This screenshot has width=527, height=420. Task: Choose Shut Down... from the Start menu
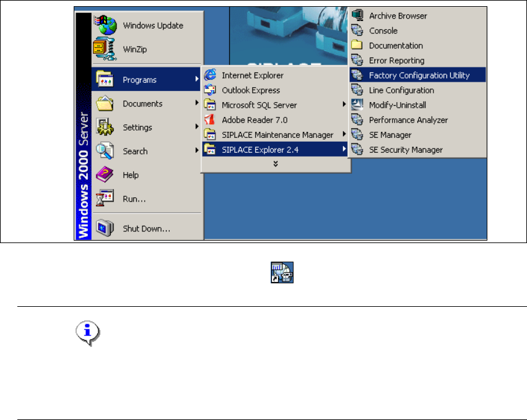click(146, 228)
